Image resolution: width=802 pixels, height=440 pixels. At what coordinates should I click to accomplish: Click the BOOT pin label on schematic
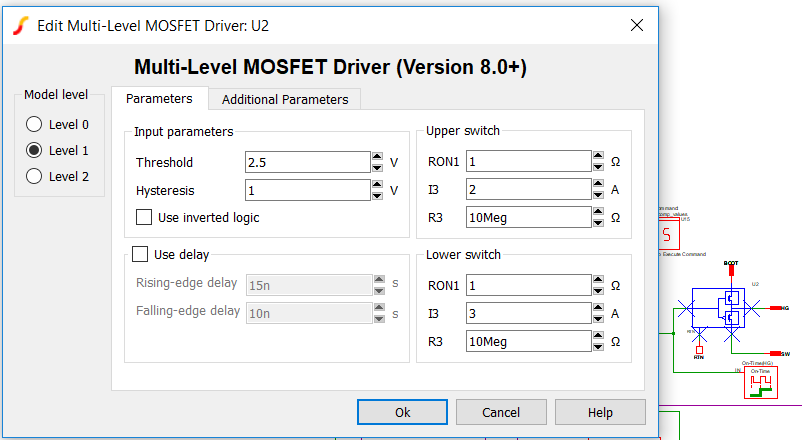coord(730,263)
